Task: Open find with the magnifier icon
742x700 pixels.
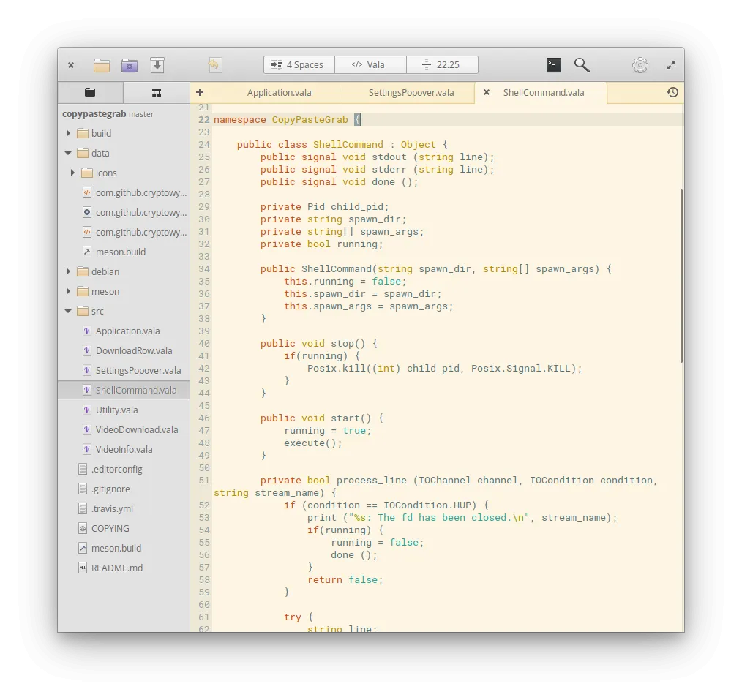Action: pyautogui.click(x=582, y=65)
